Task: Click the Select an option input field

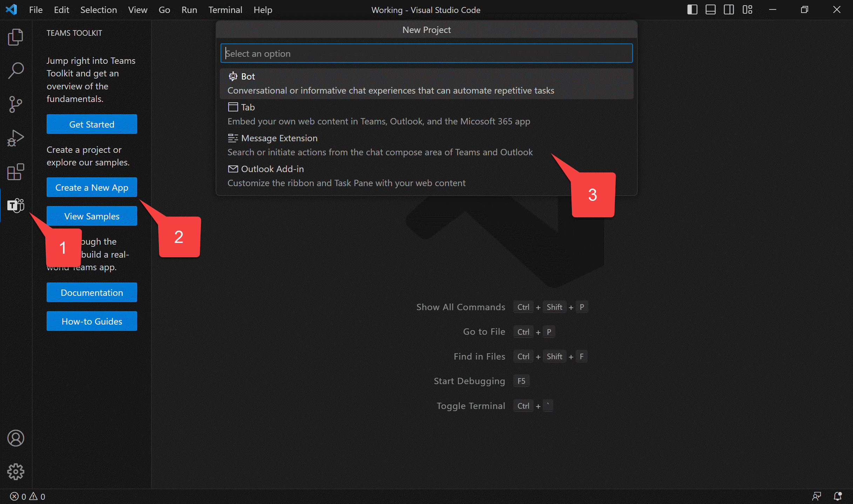Action: pyautogui.click(x=426, y=53)
